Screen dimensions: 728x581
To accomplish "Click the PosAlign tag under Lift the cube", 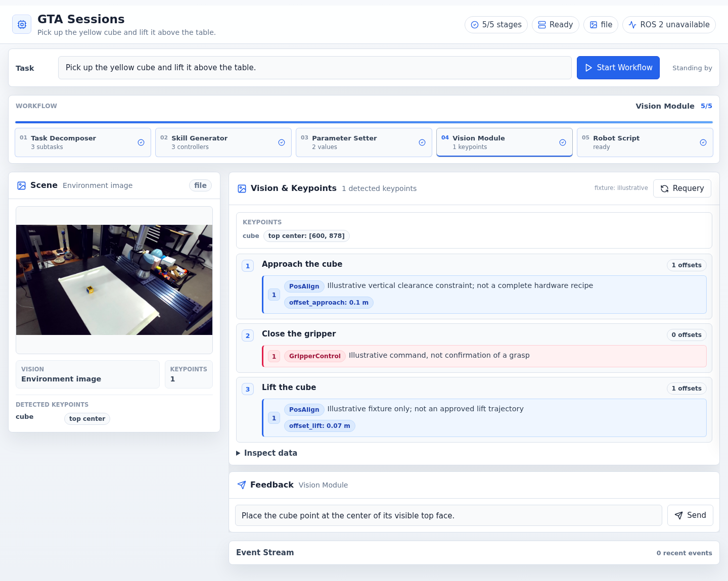I will (304, 410).
